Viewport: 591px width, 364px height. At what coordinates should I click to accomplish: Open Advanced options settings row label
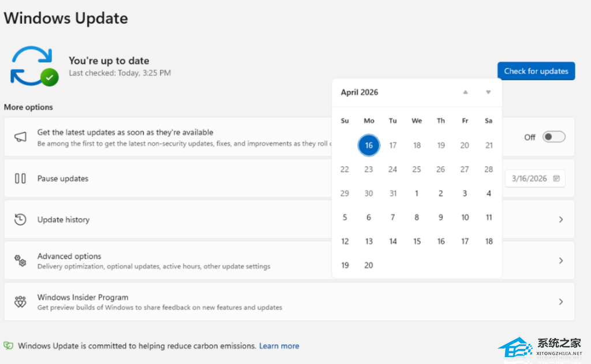[69, 256]
